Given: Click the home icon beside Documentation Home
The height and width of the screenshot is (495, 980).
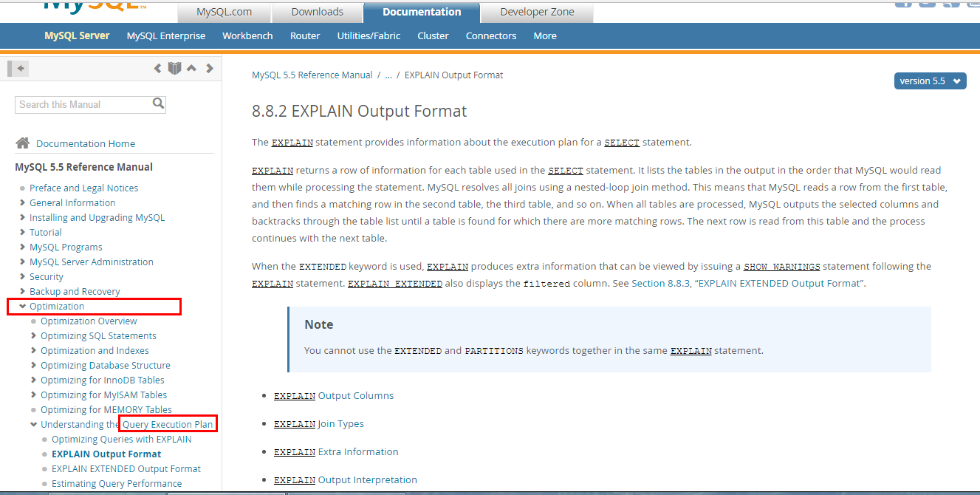Looking at the screenshot, I should [x=23, y=143].
